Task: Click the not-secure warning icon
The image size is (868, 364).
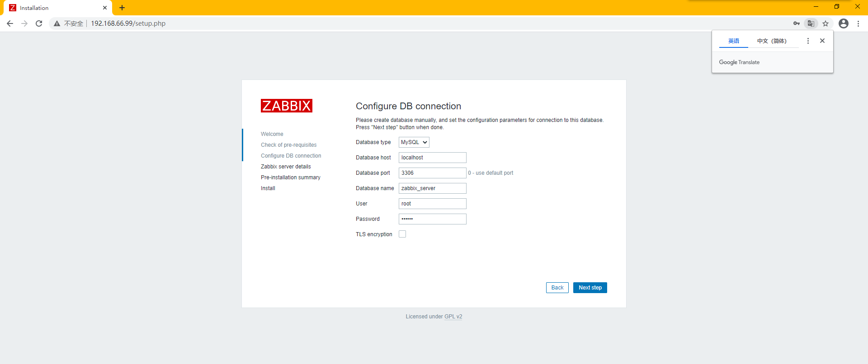Action: coord(57,23)
